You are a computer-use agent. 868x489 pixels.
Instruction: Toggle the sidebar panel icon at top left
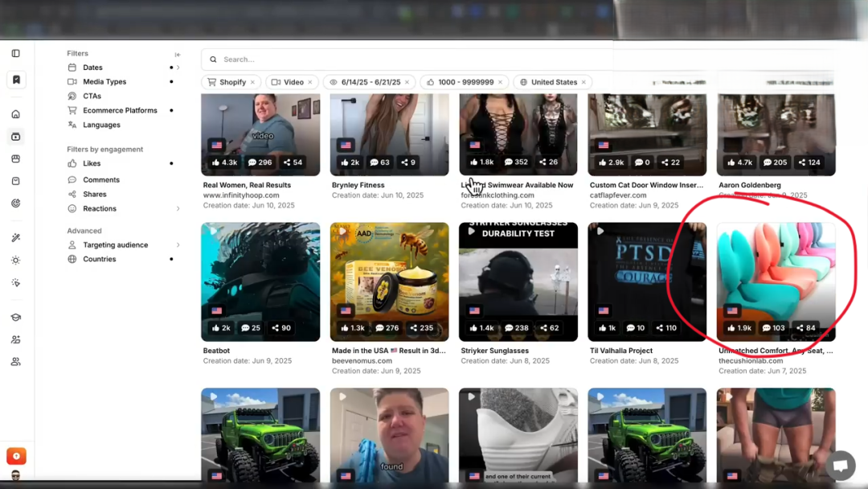[x=15, y=53]
